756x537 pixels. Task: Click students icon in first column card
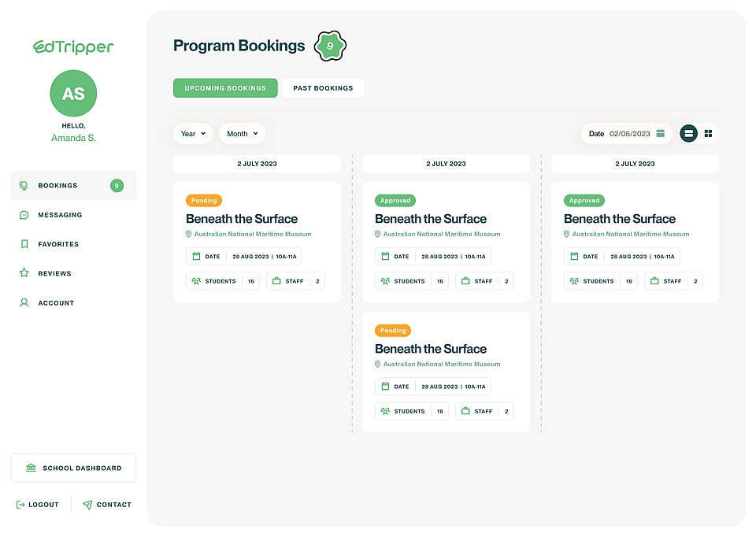coord(196,281)
